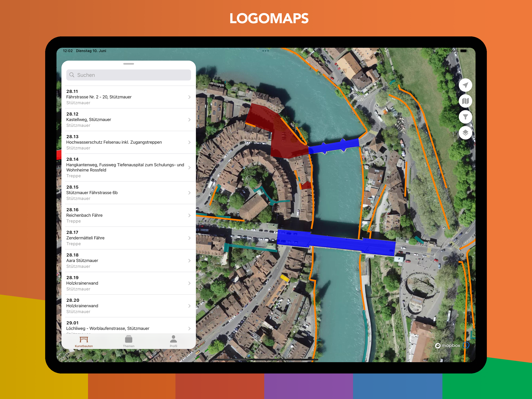Click the 28.16 number label
Screen dimensions: 532x399
[72, 210]
